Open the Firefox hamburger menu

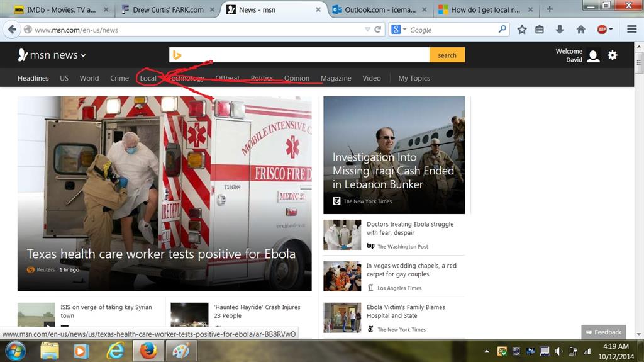pos(631,29)
